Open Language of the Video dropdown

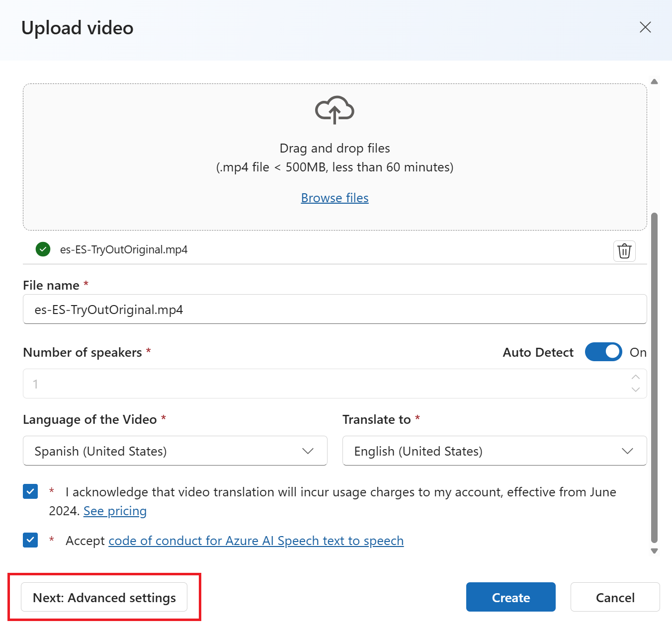click(175, 451)
